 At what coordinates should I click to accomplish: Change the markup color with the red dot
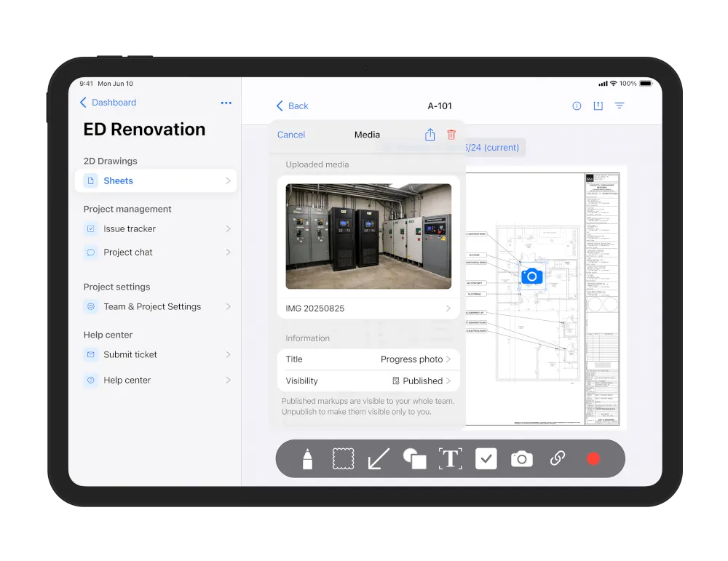593,458
